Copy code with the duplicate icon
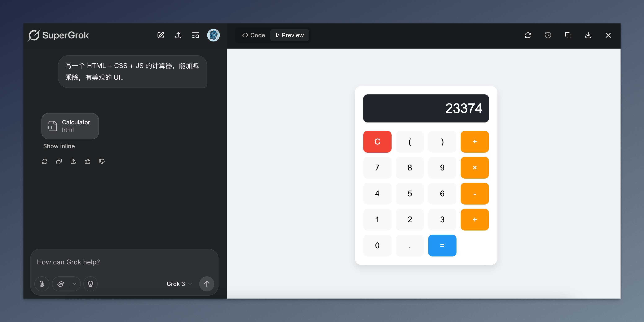Viewport: 644px width, 322px height. tap(568, 35)
